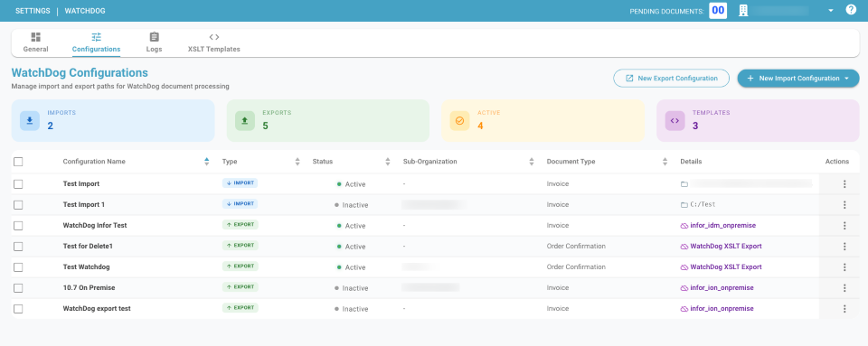Viewport: 868px width, 346px height.
Task: Click infor_ion_onpremise link in WatchDog export test row
Action: (722, 308)
